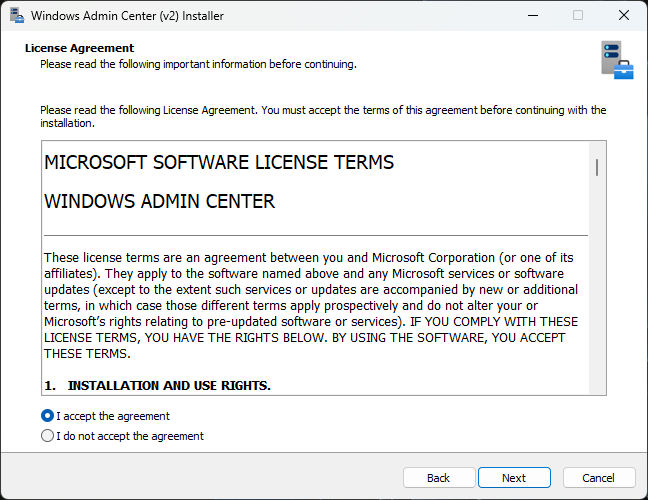The image size is (648, 500).
Task: Click the "WINDOWS ADMIN CENTER" heading in license
Action: pyautogui.click(x=160, y=202)
